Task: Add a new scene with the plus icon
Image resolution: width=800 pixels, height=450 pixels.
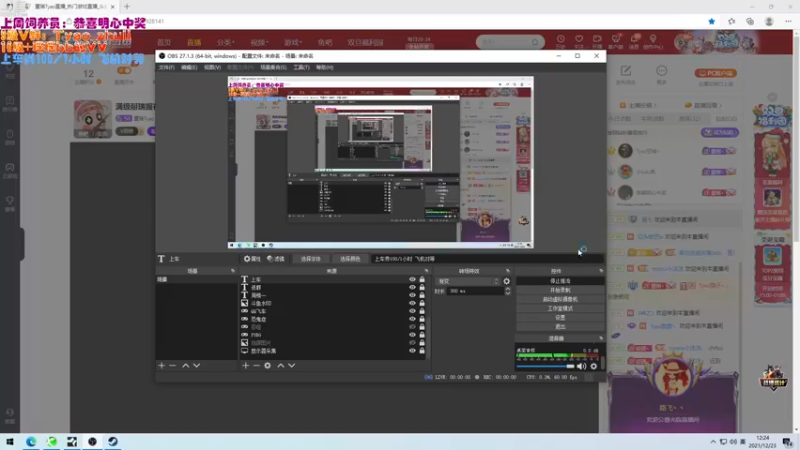Action: [x=161, y=365]
